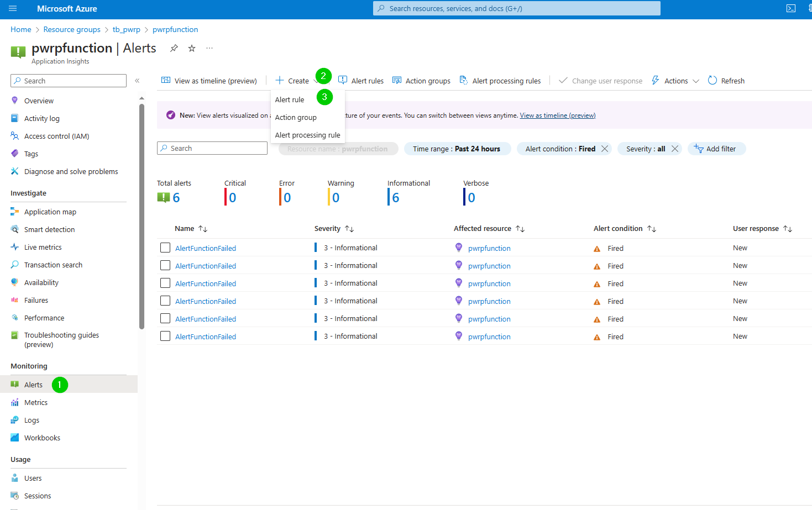Open the Azure hamburger portal menu
Viewport: 812px width, 510px height.
13,8
